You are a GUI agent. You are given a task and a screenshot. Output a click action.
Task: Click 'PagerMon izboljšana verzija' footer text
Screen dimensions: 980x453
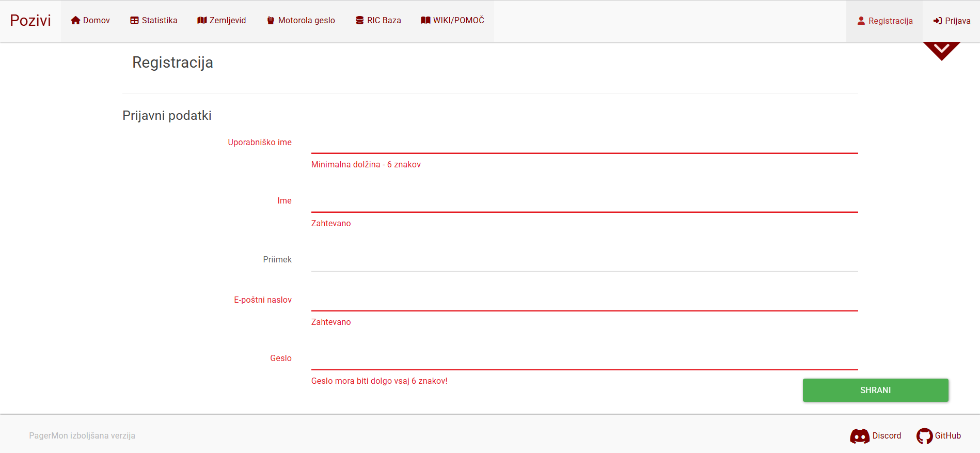coord(82,435)
